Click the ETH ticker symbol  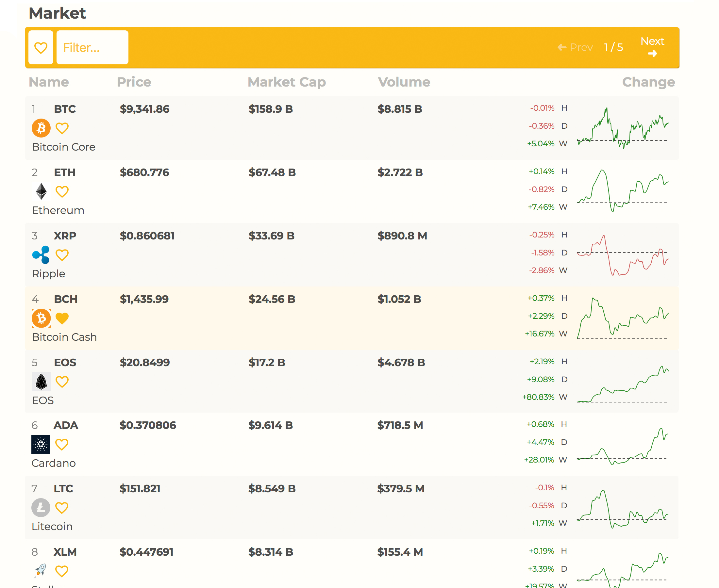[65, 172]
